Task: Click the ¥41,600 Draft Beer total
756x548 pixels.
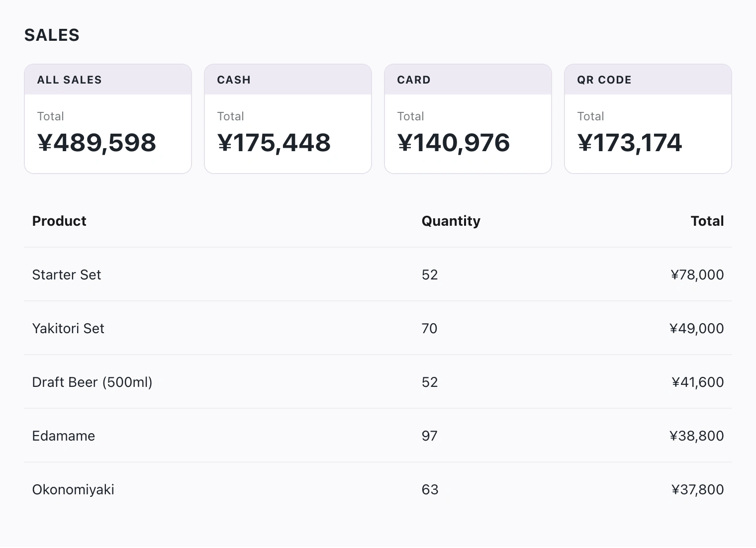Action: (x=698, y=382)
